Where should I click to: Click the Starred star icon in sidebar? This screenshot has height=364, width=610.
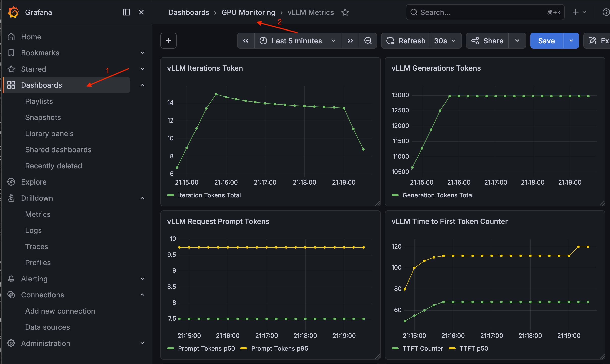11,69
